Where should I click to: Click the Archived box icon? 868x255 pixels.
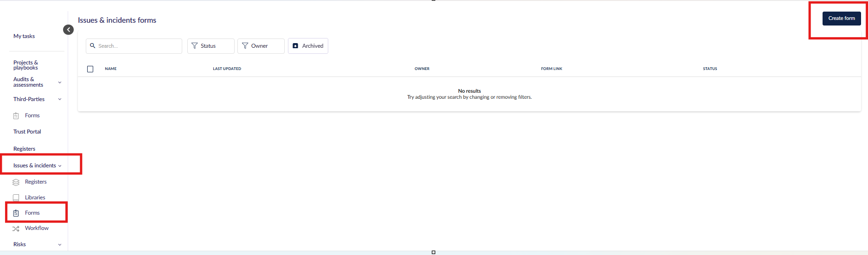(x=295, y=46)
